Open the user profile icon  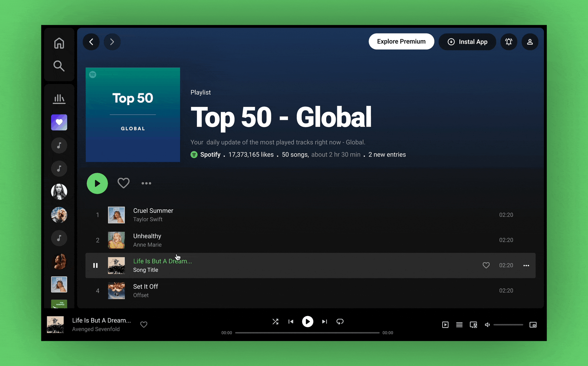tap(530, 42)
